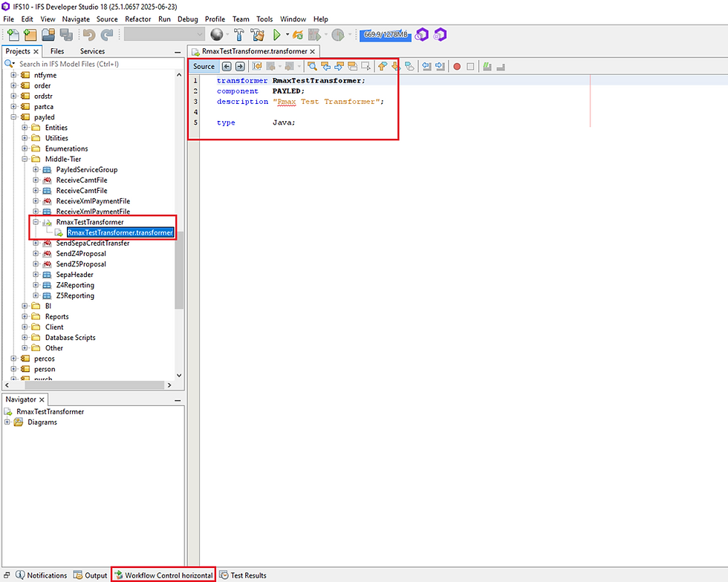Click the Open Project toolbar icon

tap(48, 35)
